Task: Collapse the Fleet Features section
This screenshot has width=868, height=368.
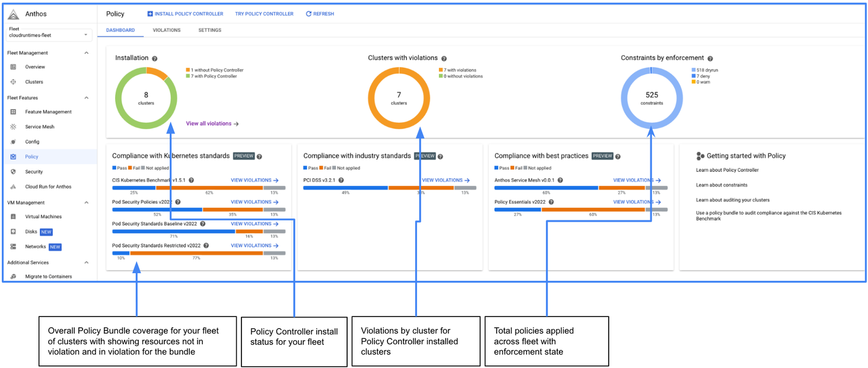Action: tap(87, 98)
